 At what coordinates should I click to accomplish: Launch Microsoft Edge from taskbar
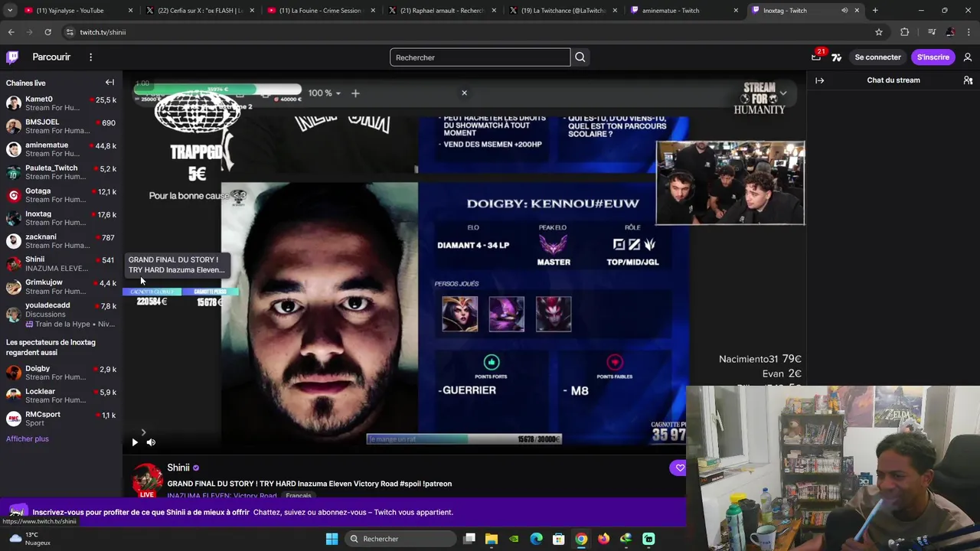[x=537, y=539]
